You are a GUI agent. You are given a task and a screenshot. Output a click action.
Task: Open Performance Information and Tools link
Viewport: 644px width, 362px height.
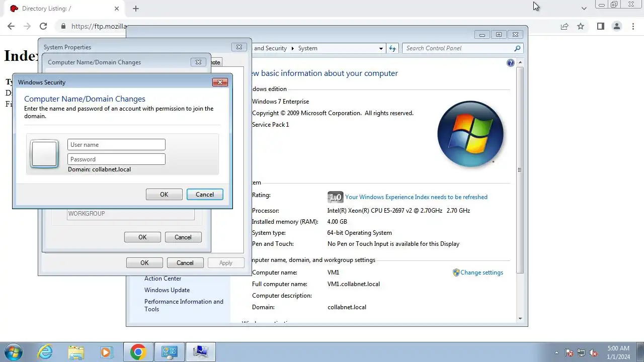[x=184, y=305]
